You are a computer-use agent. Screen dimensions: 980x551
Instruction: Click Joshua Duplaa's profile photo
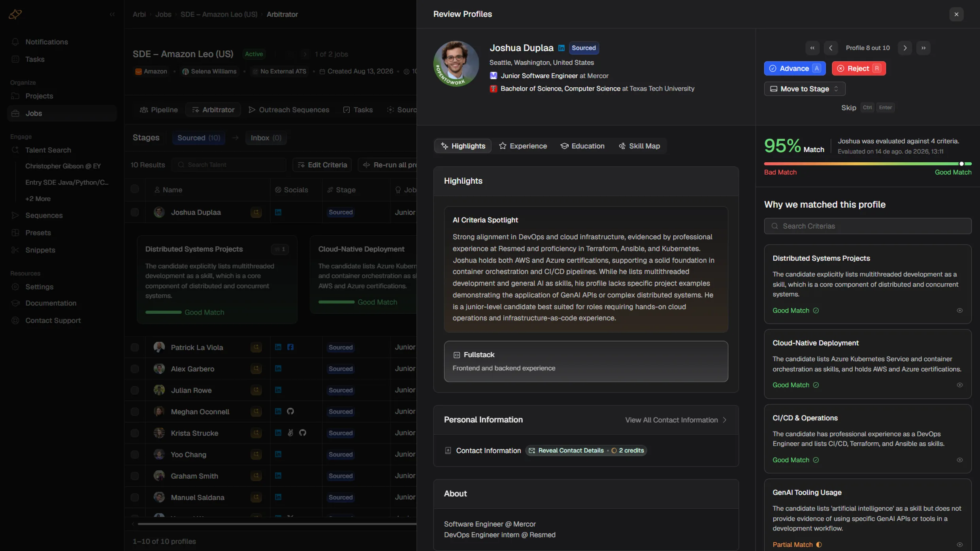coord(456,64)
